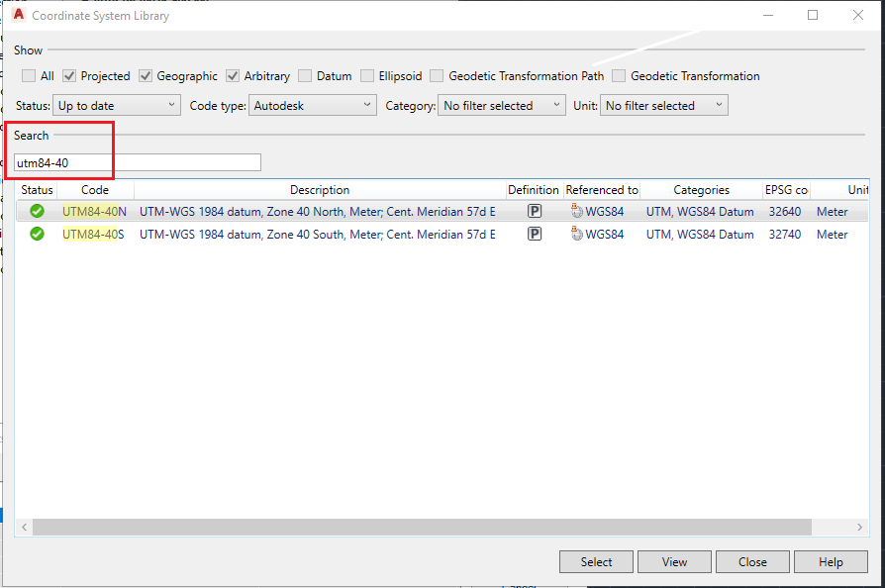Disable the Projected checkbox
885x588 pixels.
click(69, 75)
